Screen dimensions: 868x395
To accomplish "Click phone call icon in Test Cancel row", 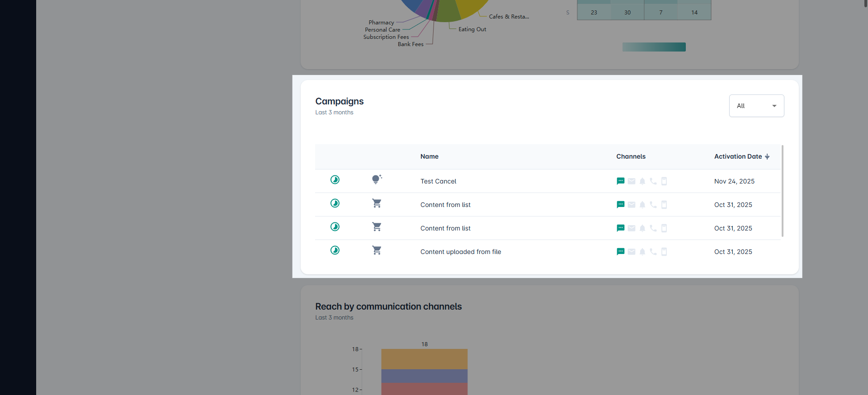I will [x=653, y=181].
